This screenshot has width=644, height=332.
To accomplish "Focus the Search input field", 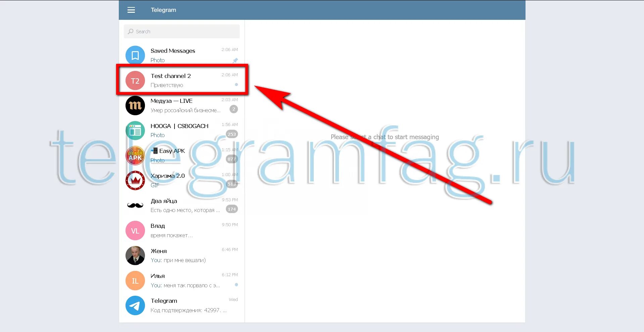I will pos(182,31).
